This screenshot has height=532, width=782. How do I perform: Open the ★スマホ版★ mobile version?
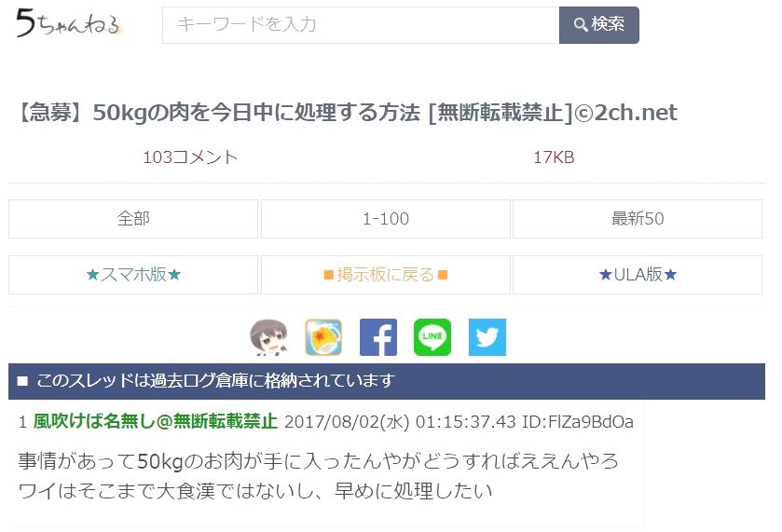(x=133, y=275)
